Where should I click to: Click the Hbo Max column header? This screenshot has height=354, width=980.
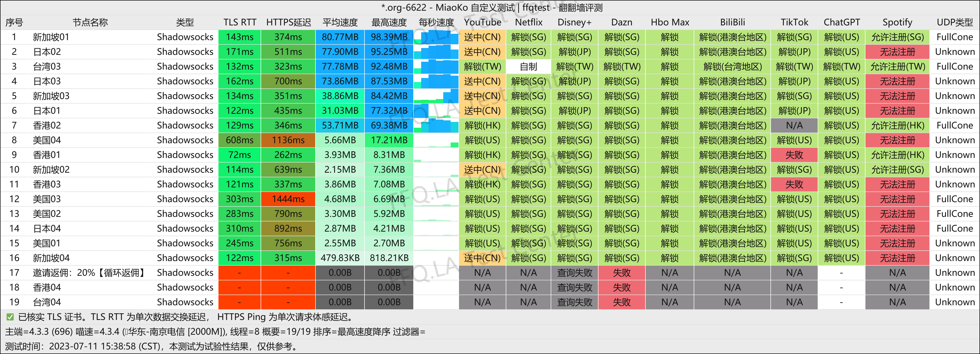670,22
